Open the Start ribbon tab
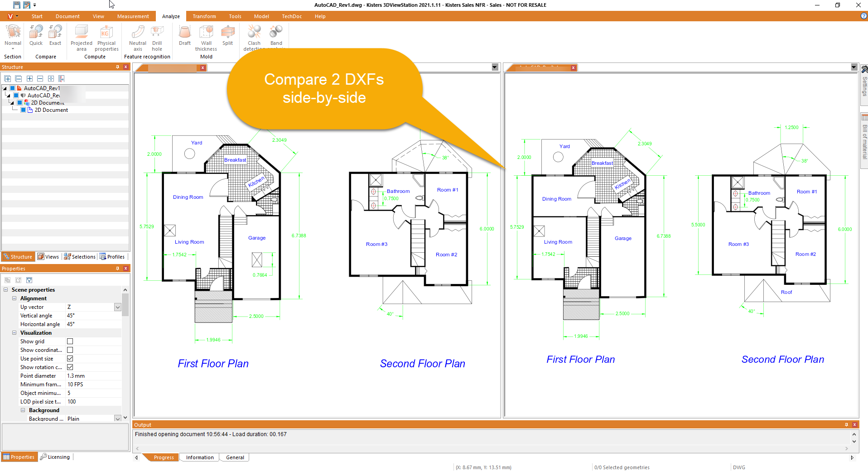This screenshot has height=471, width=868. [x=37, y=16]
